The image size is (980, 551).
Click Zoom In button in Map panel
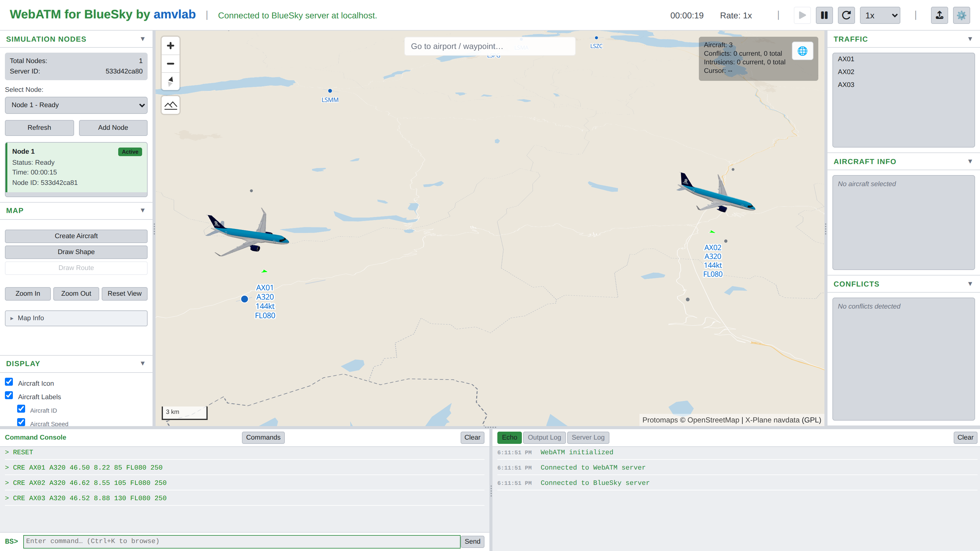coord(28,294)
